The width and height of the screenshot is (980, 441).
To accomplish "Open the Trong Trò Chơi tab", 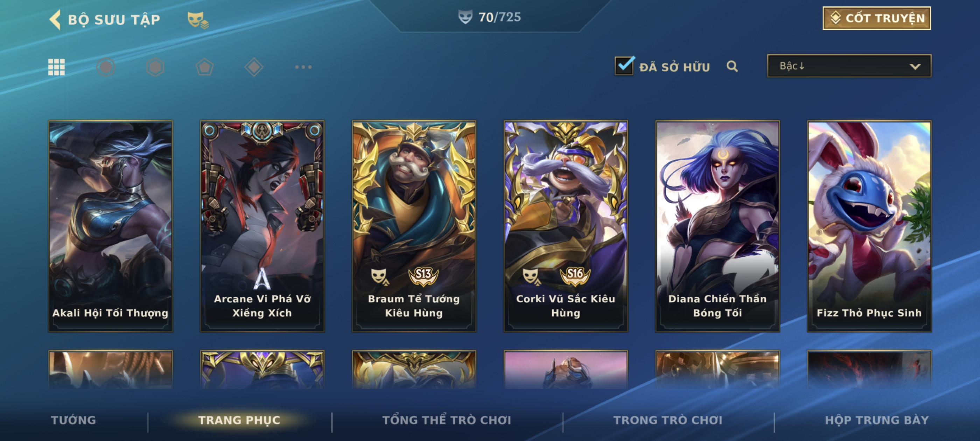I will (668, 420).
